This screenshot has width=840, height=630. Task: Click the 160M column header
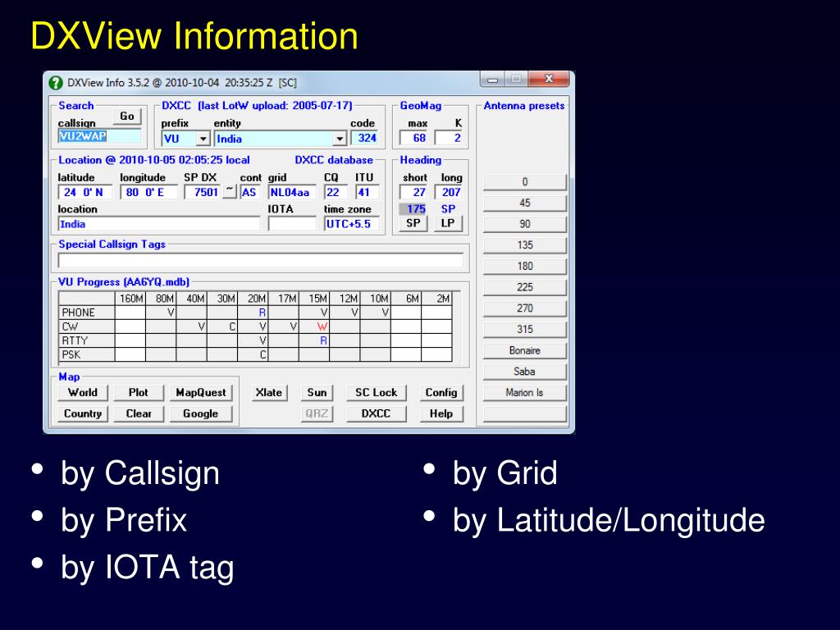point(130,299)
